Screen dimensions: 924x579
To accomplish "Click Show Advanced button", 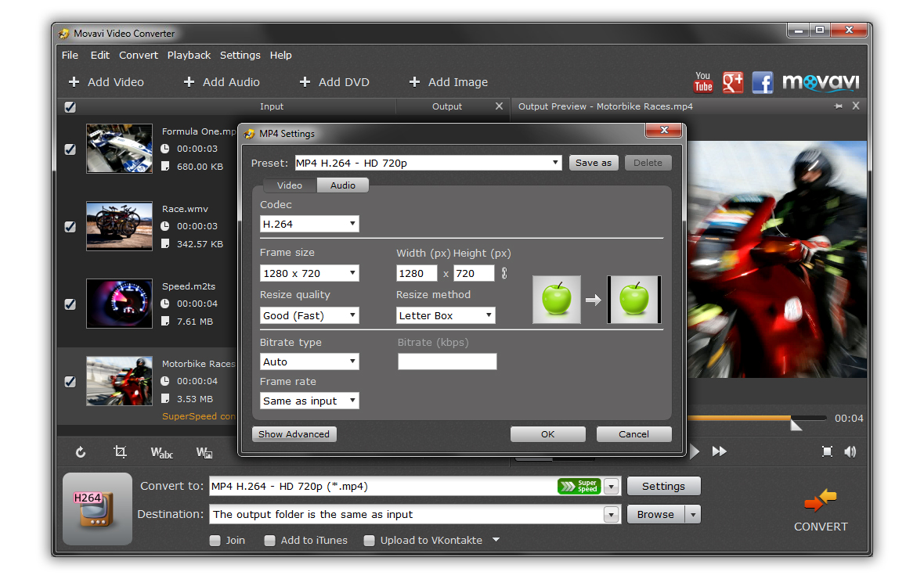I will tap(294, 434).
